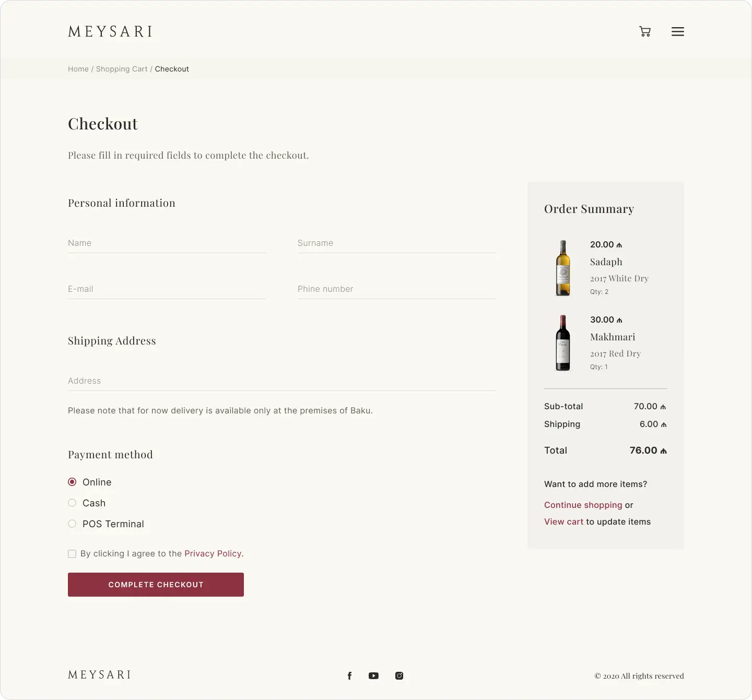
Task: Click the Meysari footer logo
Action: (x=99, y=674)
